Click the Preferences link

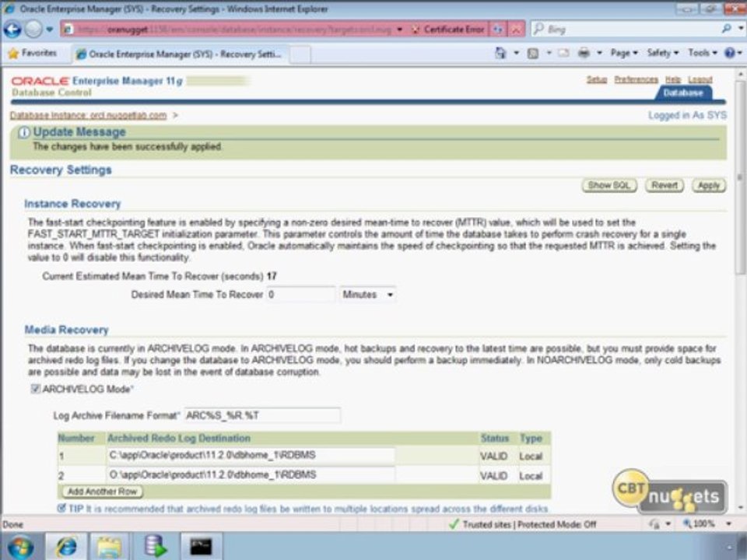636,79
